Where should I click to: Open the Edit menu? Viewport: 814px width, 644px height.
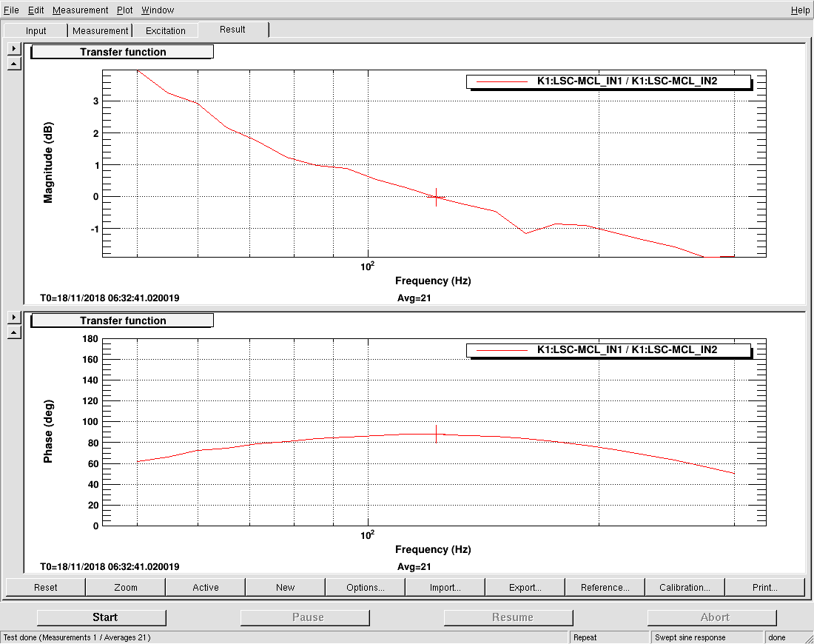tap(36, 10)
